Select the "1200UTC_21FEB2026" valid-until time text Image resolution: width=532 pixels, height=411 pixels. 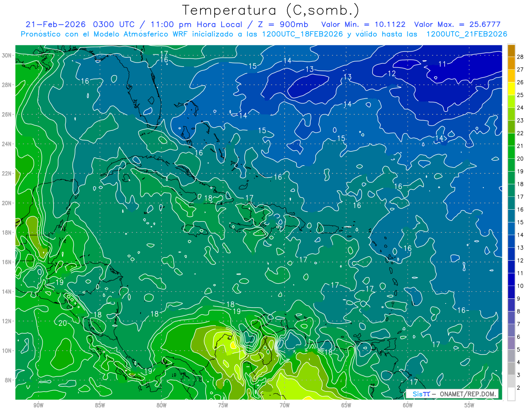pyautogui.click(x=467, y=34)
